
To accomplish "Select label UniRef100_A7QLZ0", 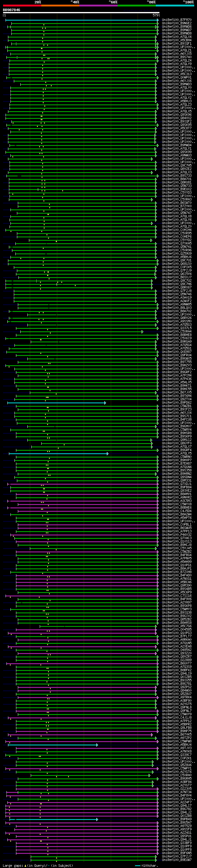I will pyautogui.click(x=177, y=226).
